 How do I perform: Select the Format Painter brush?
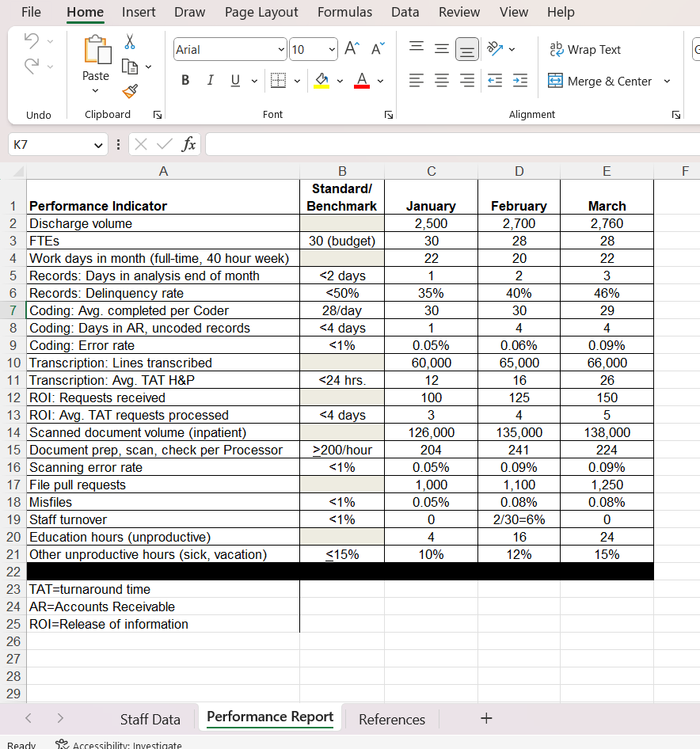tap(130, 91)
